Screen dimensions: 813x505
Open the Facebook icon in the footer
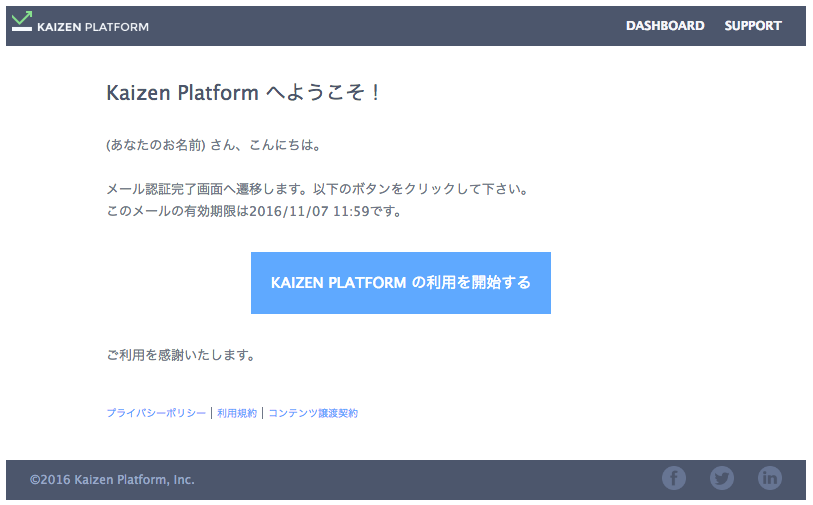(674, 478)
